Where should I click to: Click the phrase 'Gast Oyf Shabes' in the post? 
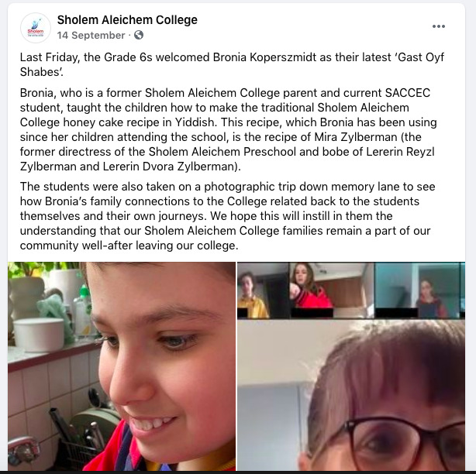pyautogui.click(x=232, y=64)
